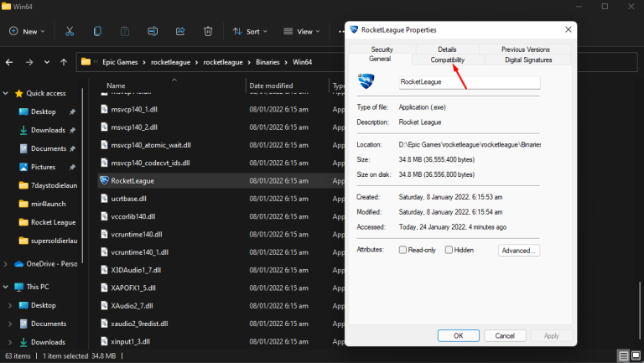Viewport: 644px width, 363px height.
Task: Click the Copy icon in toolbar
Action: [97, 31]
